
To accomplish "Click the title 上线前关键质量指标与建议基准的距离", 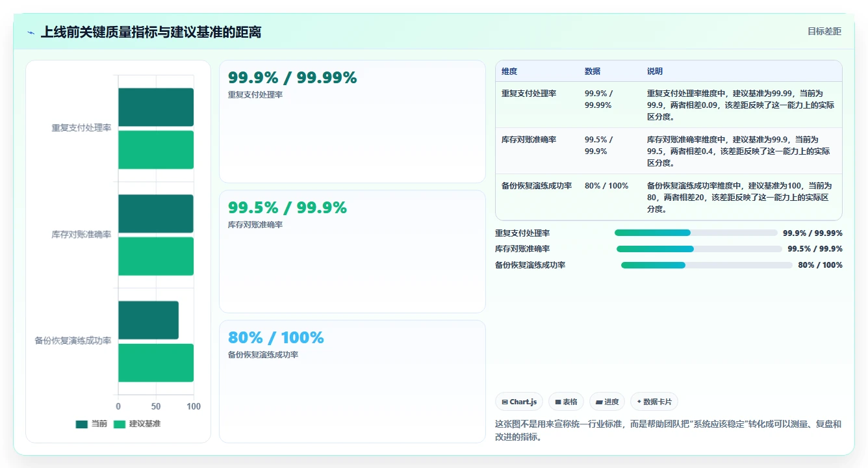I will coord(151,32).
